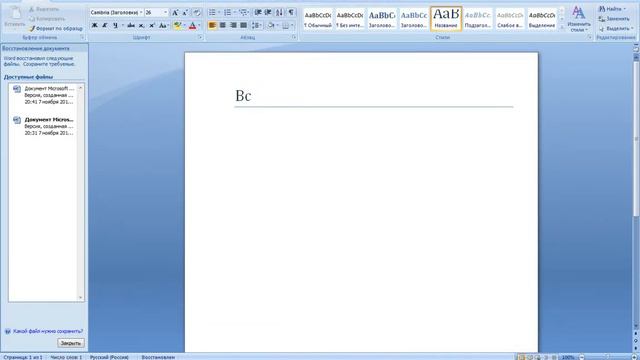Decrease the paragraph indent

point(258,13)
